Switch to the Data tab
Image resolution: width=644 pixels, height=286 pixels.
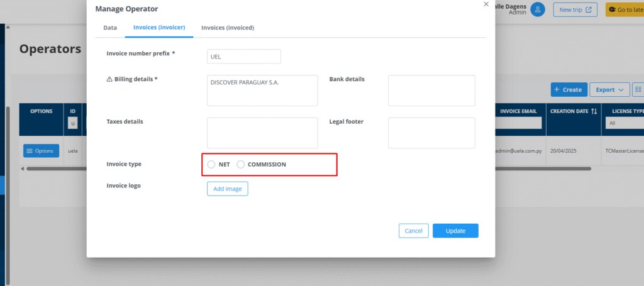pyautogui.click(x=110, y=28)
